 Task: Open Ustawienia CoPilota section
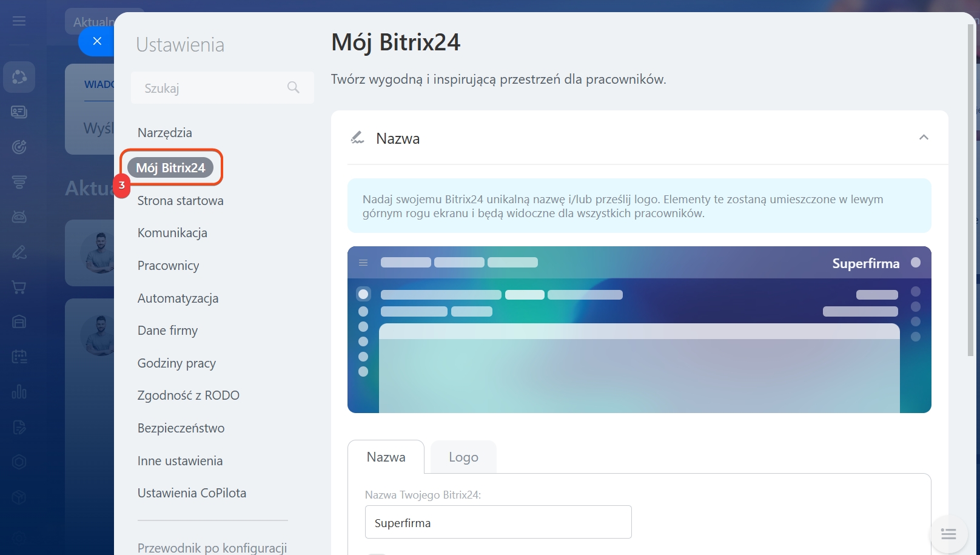pyautogui.click(x=192, y=493)
